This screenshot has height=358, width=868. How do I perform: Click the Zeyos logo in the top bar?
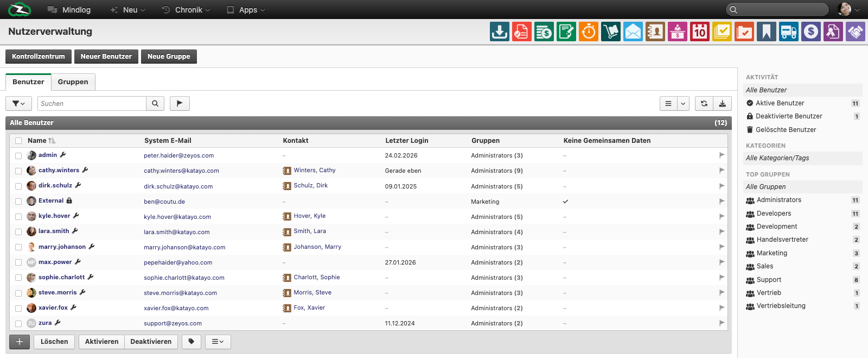(x=20, y=9)
